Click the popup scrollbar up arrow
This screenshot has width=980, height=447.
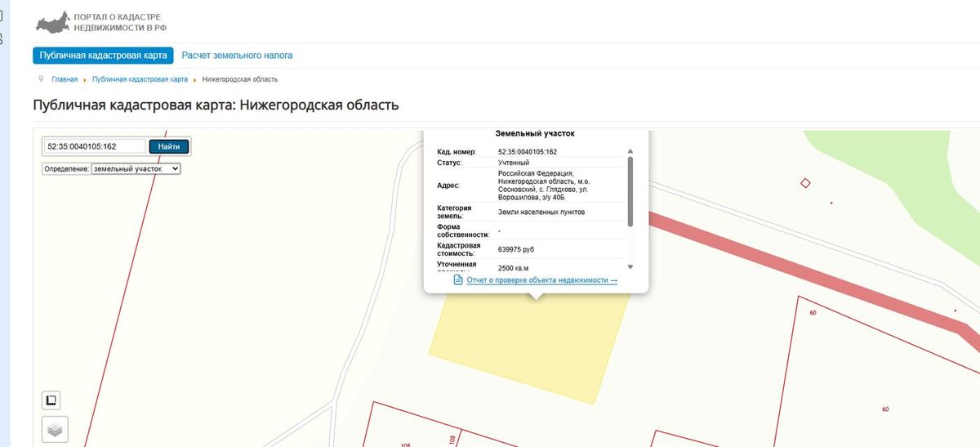pos(630,151)
